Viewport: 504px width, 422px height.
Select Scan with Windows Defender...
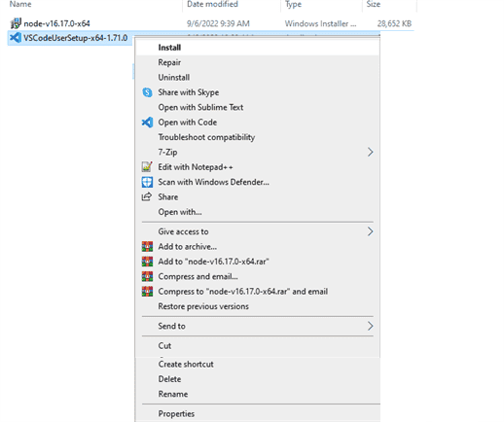pos(258,182)
